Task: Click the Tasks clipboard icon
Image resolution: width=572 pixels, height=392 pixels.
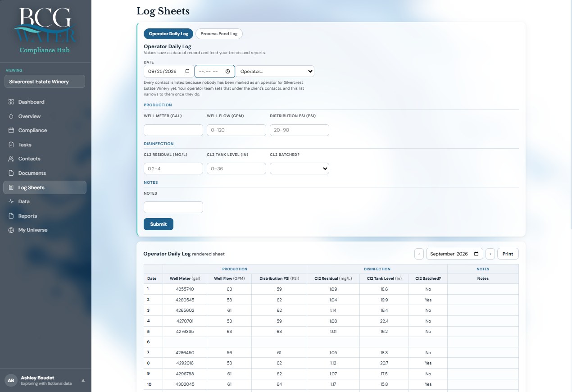Action: point(11,145)
